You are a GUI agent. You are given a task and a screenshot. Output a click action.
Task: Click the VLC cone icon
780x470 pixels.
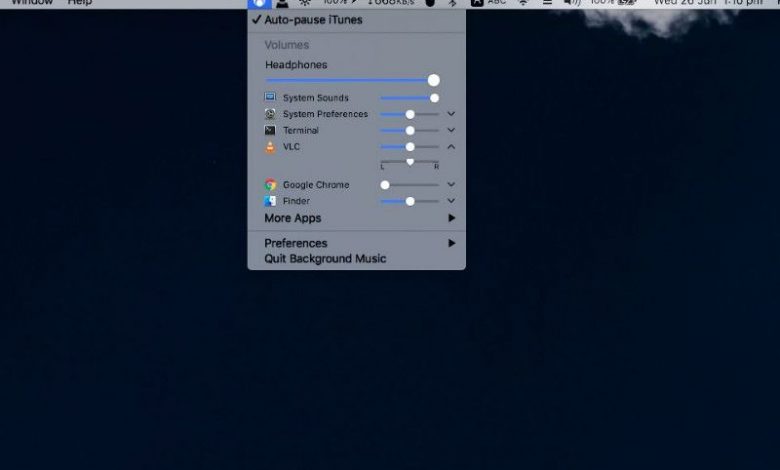tap(270, 147)
